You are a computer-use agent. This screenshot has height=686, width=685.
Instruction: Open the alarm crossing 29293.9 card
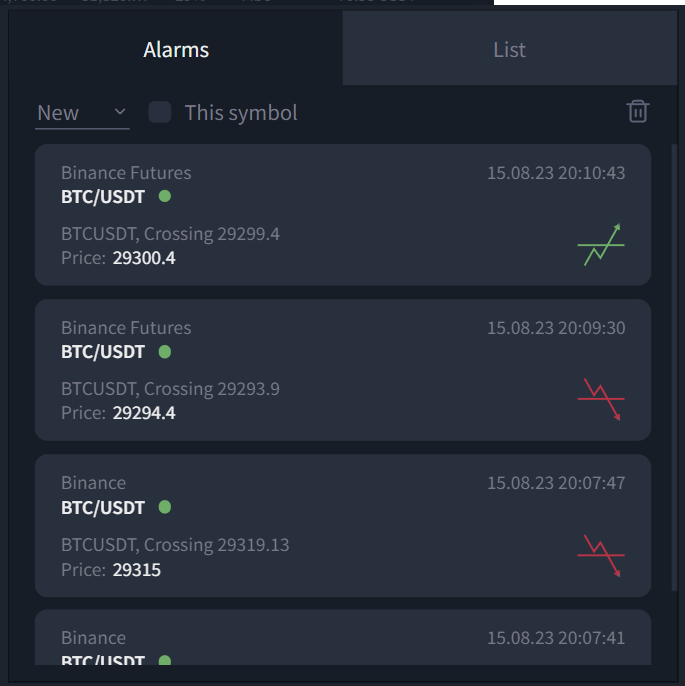point(343,370)
